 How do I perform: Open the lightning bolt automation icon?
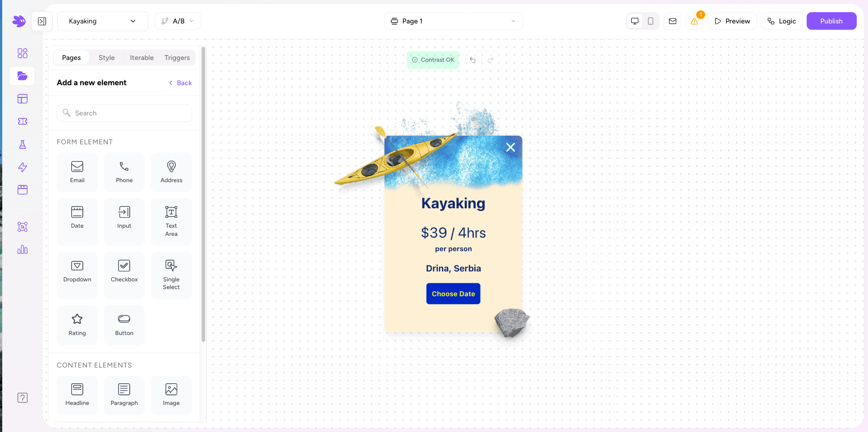point(23,167)
